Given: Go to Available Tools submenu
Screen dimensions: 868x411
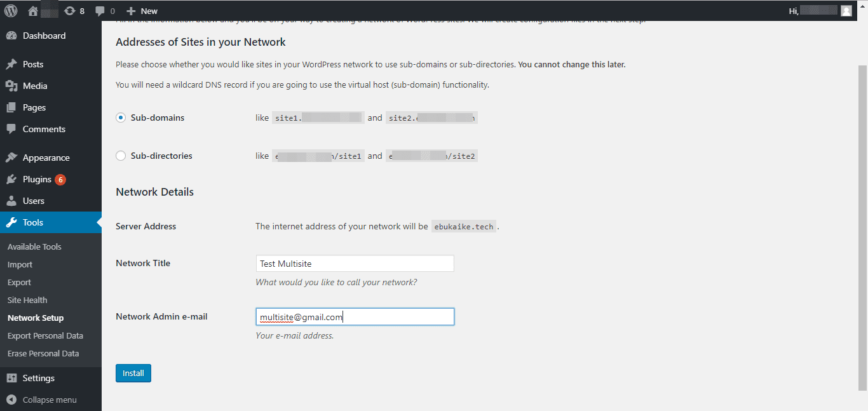Looking at the screenshot, I should click(x=34, y=246).
